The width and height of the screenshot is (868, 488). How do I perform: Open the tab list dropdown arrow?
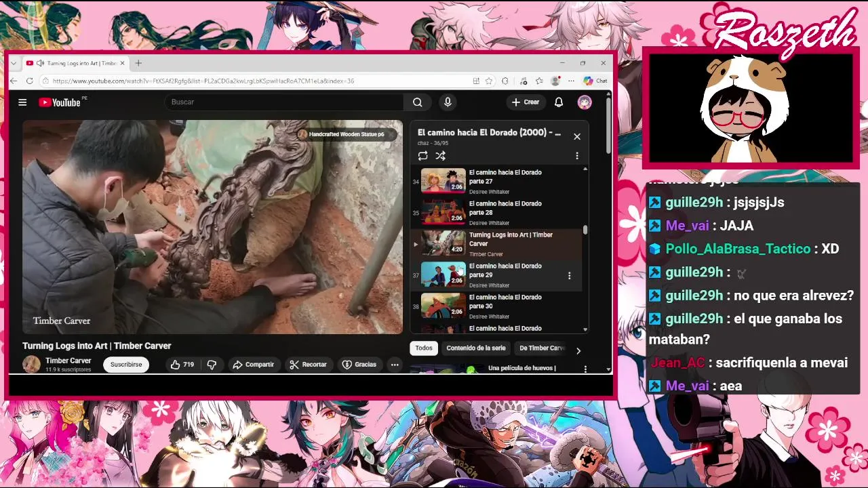pyautogui.click(x=14, y=63)
